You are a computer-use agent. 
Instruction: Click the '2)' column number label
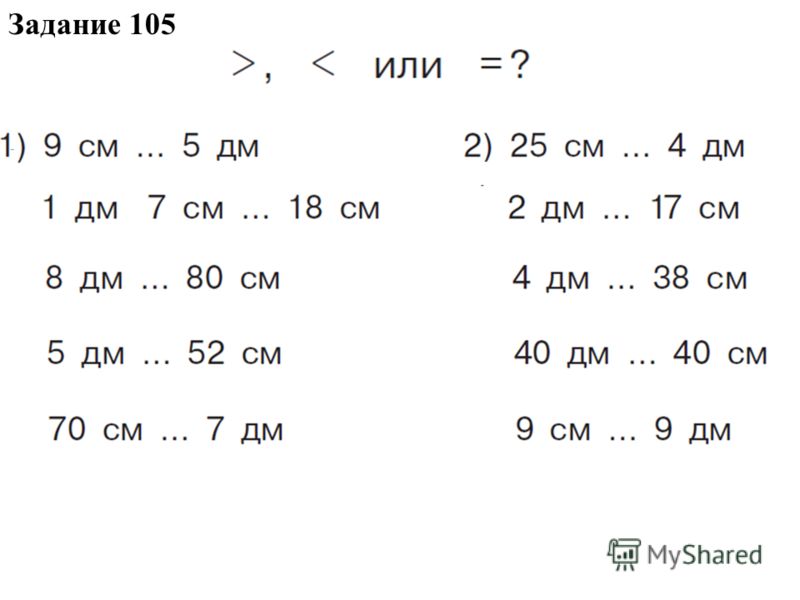(x=478, y=146)
